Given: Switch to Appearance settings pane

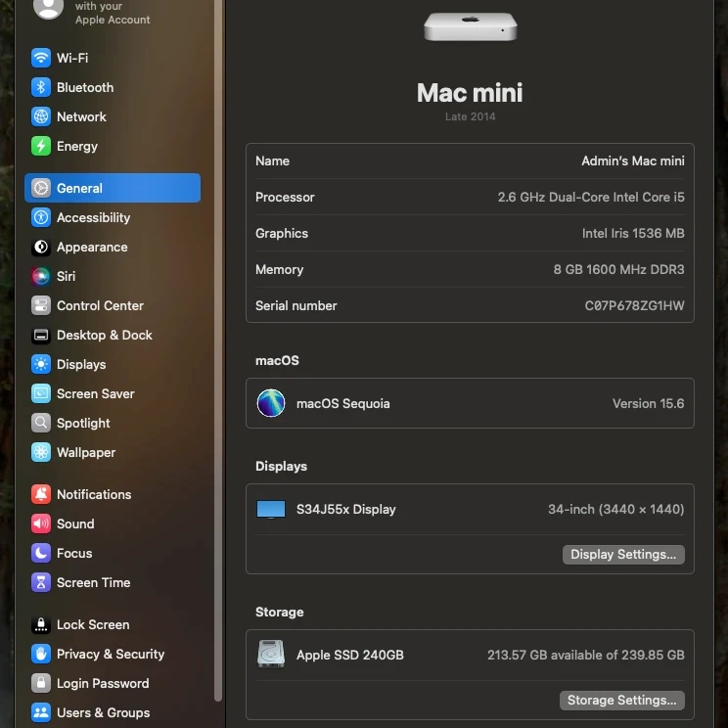Looking at the screenshot, I should pos(92,247).
